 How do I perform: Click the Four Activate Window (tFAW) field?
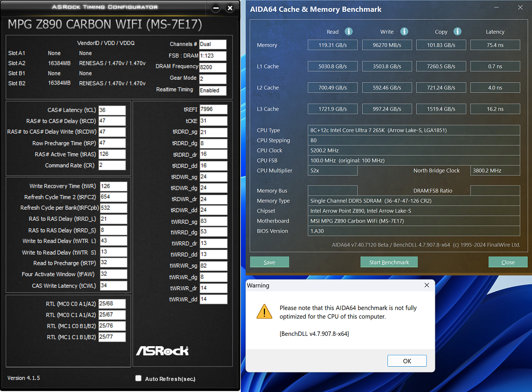113,274
